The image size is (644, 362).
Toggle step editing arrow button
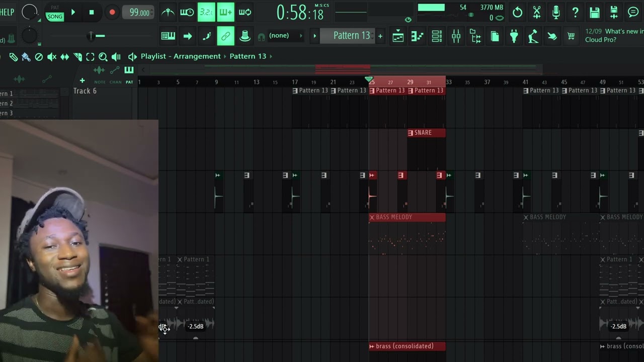tap(187, 36)
